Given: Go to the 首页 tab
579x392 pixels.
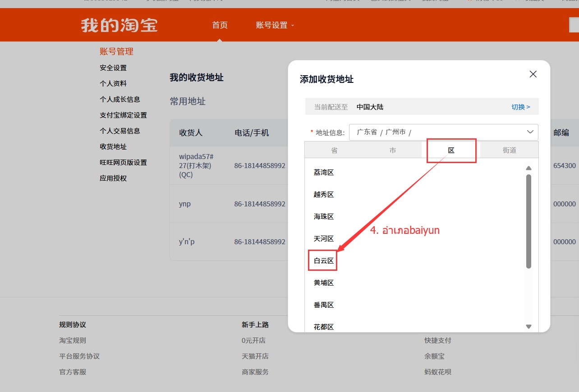Looking at the screenshot, I should [220, 25].
